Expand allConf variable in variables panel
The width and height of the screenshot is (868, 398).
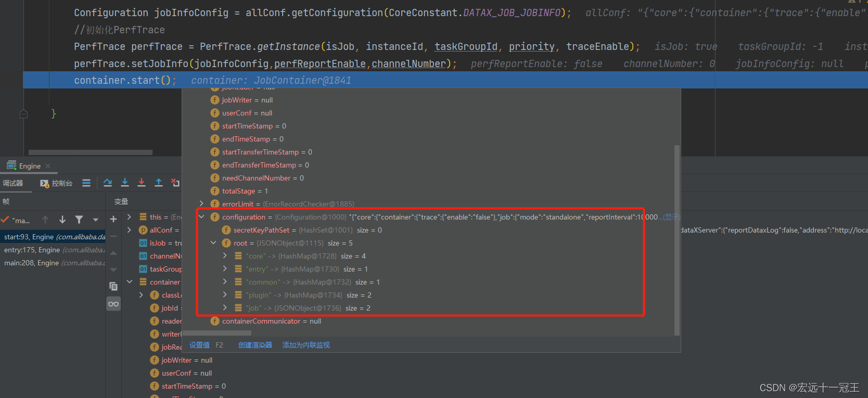click(x=130, y=230)
